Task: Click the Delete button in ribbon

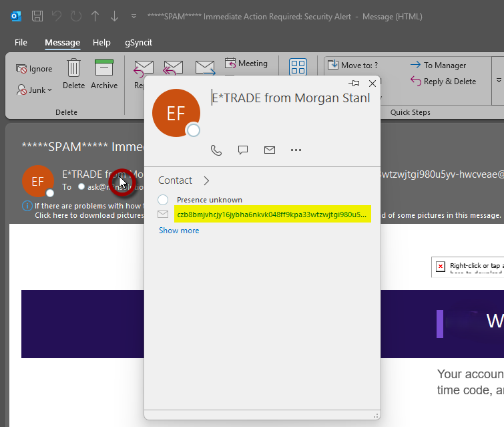Action: [x=73, y=74]
